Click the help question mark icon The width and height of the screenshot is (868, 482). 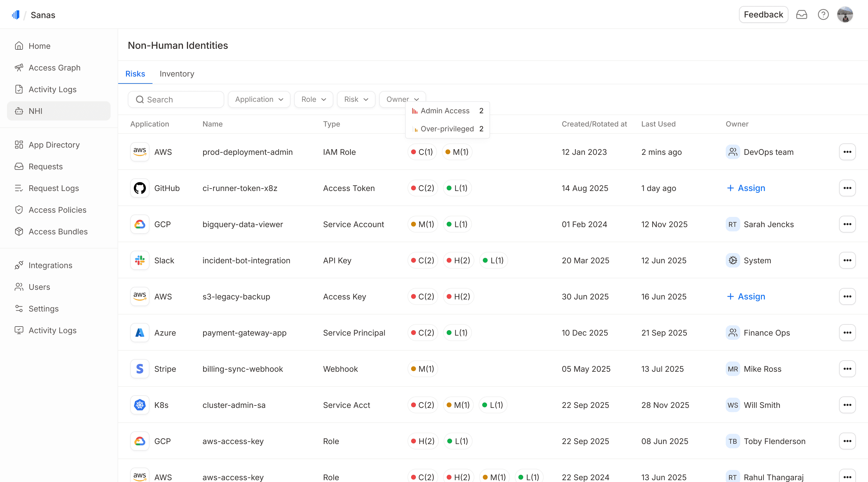[x=823, y=14]
